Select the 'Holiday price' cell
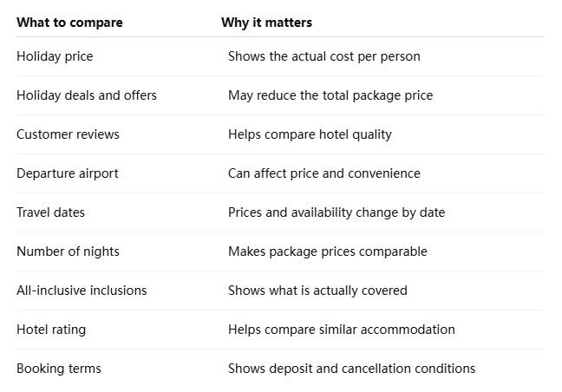The image size is (562, 392). click(x=55, y=56)
